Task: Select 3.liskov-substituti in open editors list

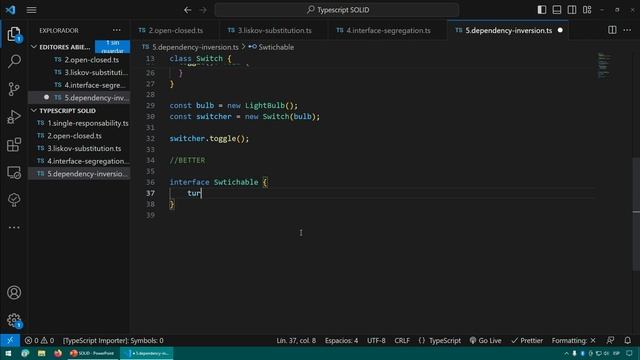Action: (x=79, y=73)
